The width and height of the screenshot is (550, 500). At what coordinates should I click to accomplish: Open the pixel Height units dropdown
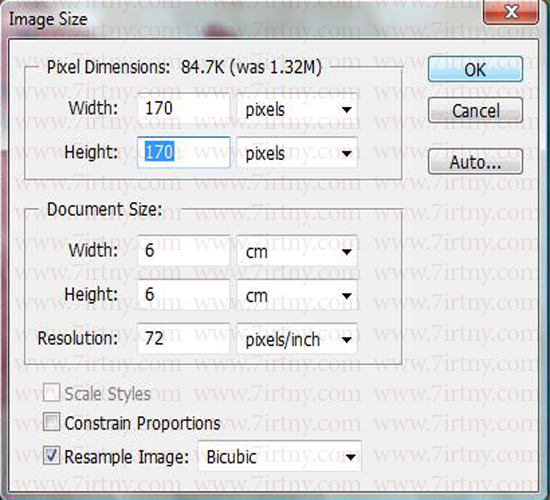coord(297,153)
